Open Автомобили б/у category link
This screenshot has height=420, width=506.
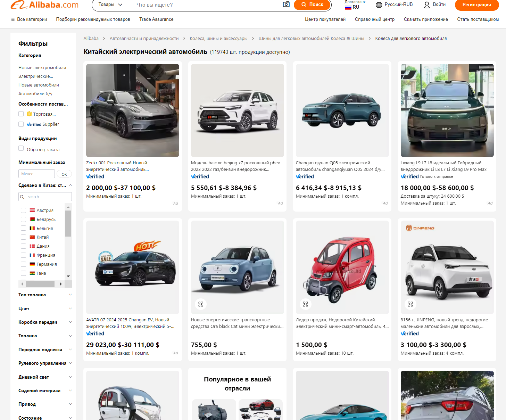tap(35, 94)
